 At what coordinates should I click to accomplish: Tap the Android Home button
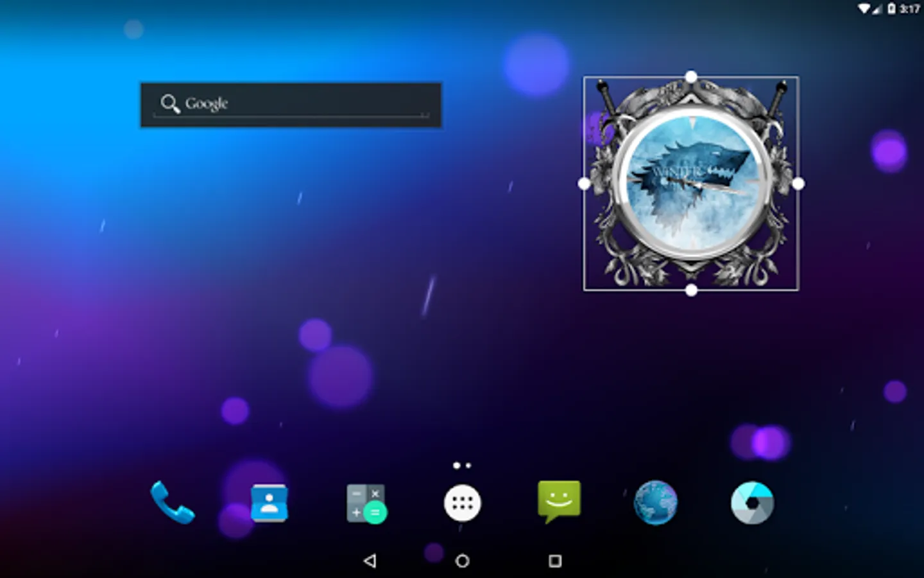(462, 561)
